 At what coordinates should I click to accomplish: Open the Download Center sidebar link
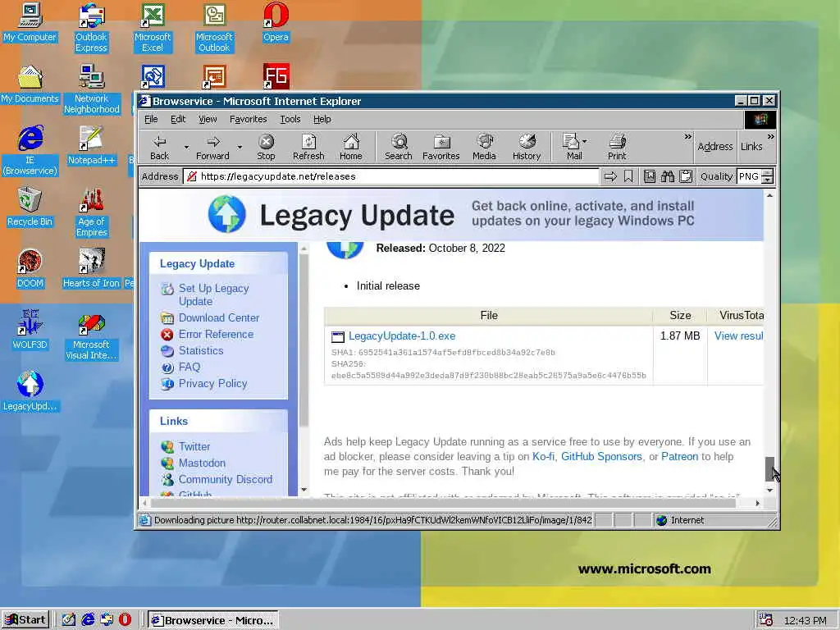pos(218,317)
